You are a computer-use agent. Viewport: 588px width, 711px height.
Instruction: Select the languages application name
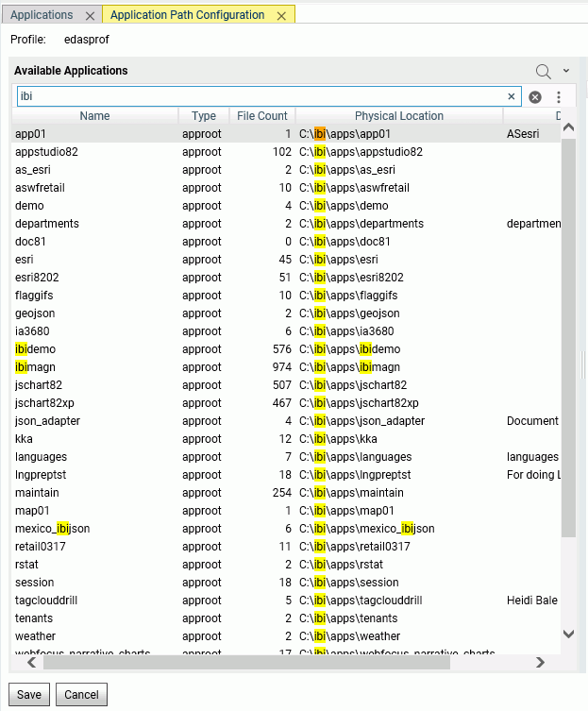tap(41, 457)
